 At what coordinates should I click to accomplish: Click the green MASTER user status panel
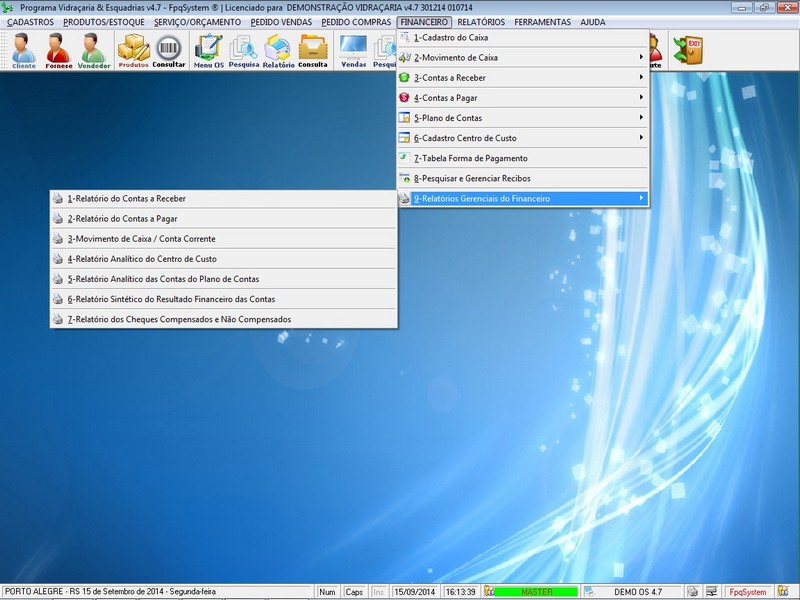pos(536,592)
